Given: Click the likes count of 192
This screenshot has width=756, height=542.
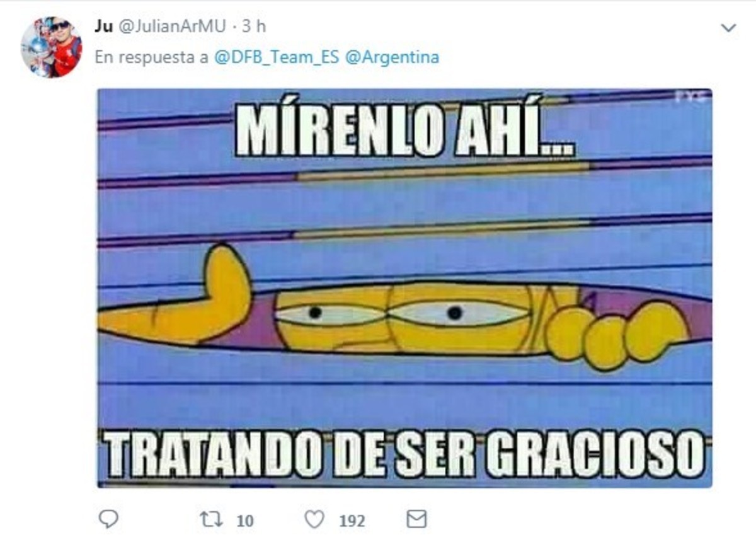Looking at the screenshot, I should (352, 521).
